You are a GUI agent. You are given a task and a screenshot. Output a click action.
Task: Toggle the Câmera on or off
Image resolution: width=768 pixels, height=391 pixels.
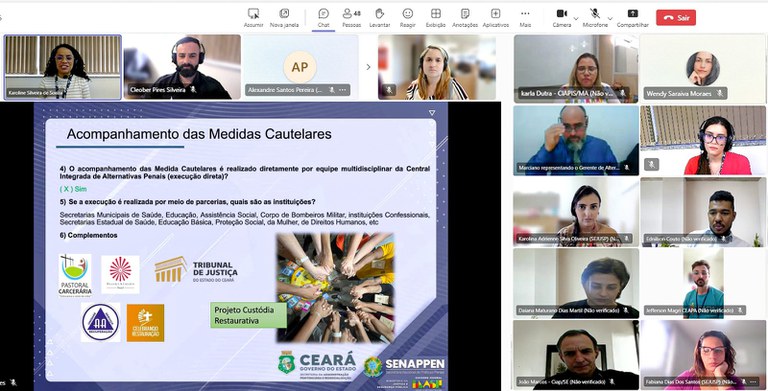click(x=562, y=18)
